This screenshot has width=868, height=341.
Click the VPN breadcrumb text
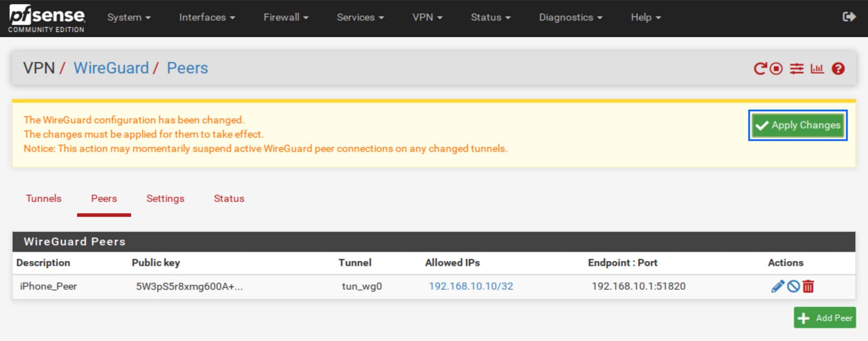(39, 68)
